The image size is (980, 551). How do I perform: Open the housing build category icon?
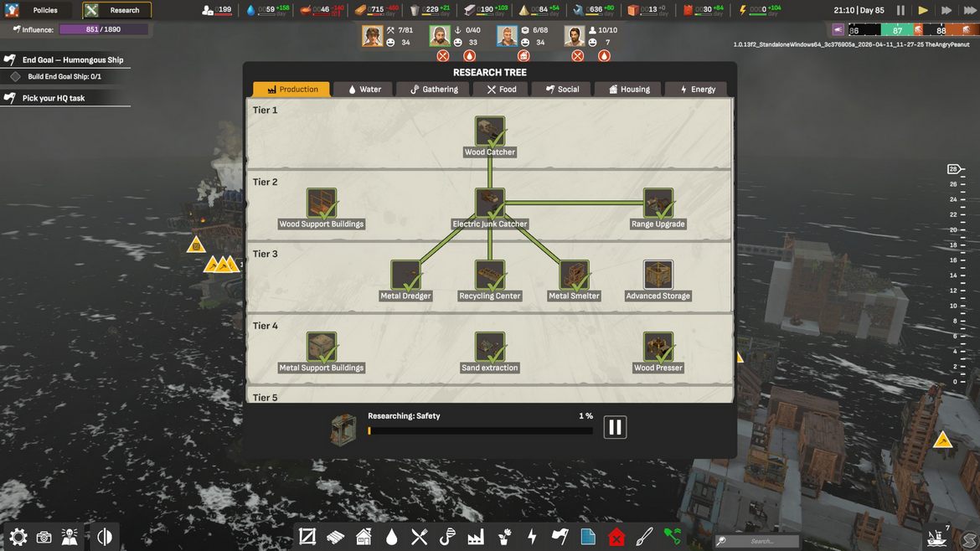(x=364, y=537)
